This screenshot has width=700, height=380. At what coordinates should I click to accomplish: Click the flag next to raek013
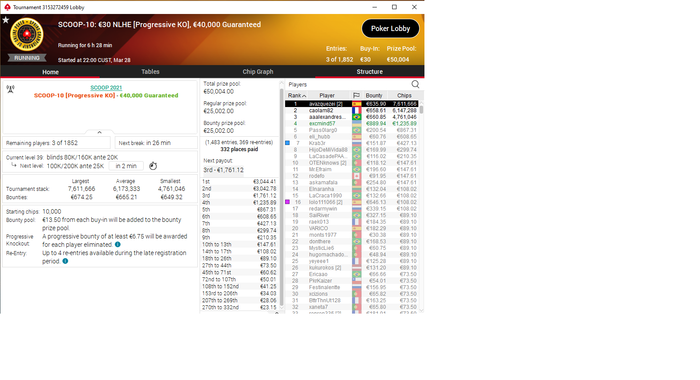[x=356, y=221]
